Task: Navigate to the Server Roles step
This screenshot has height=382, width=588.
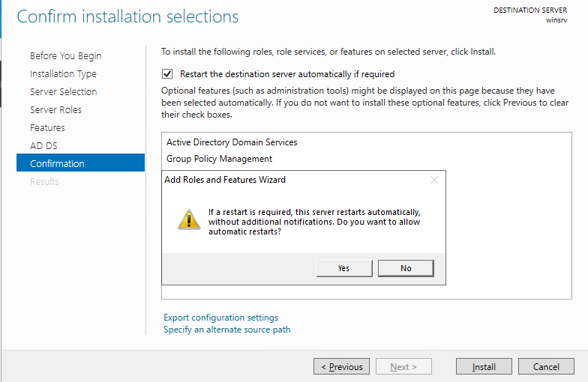Action: [x=55, y=110]
